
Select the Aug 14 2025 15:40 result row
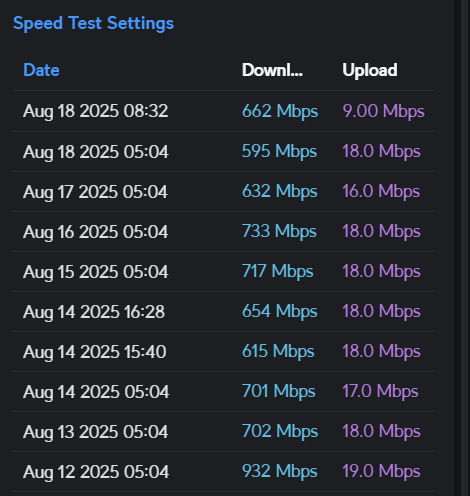(x=223, y=352)
